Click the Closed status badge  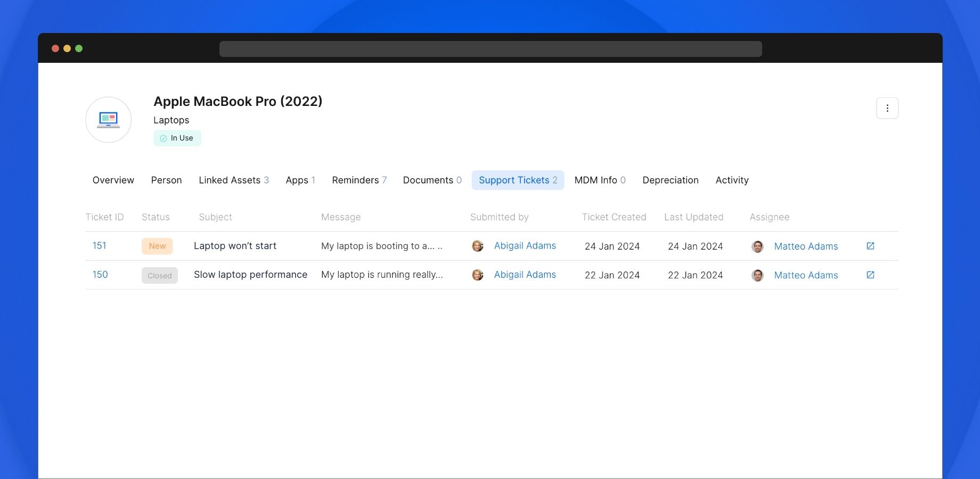click(x=159, y=275)
